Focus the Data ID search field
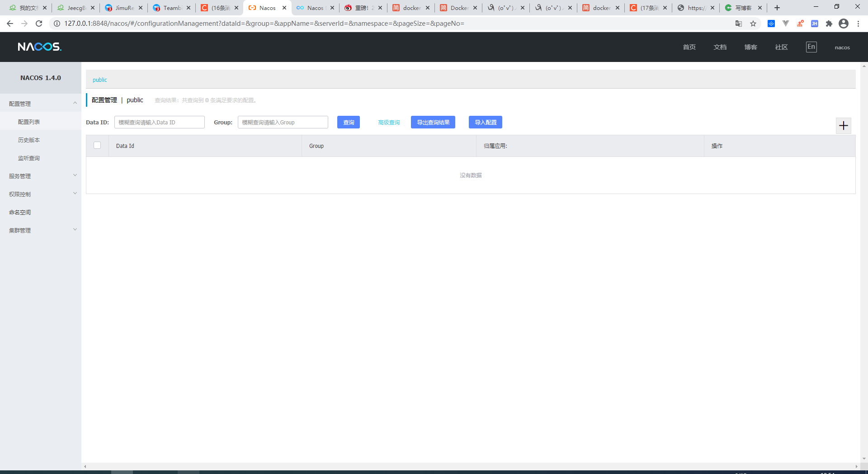 pos(160,122)
